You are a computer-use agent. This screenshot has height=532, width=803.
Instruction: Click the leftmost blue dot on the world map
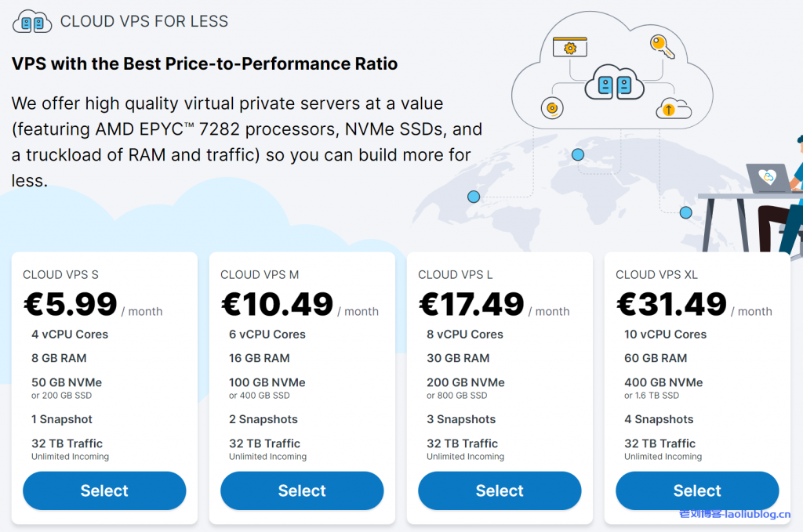(474, 197)
